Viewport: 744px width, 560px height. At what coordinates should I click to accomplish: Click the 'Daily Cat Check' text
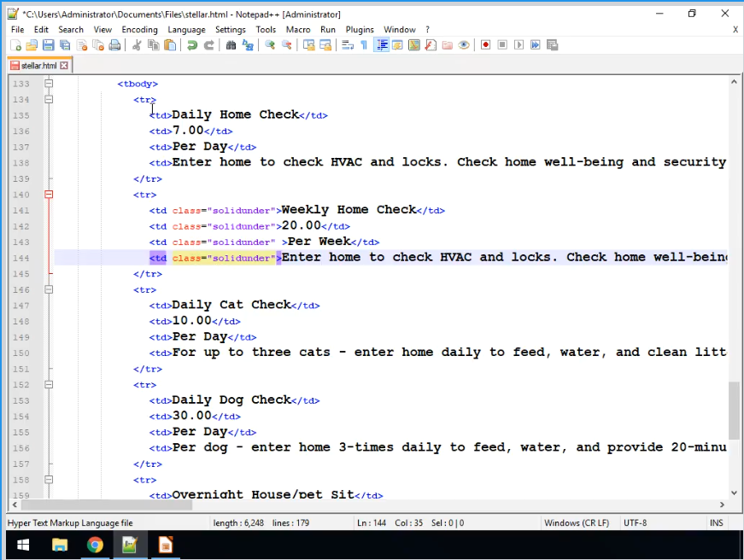click(231, 305)
